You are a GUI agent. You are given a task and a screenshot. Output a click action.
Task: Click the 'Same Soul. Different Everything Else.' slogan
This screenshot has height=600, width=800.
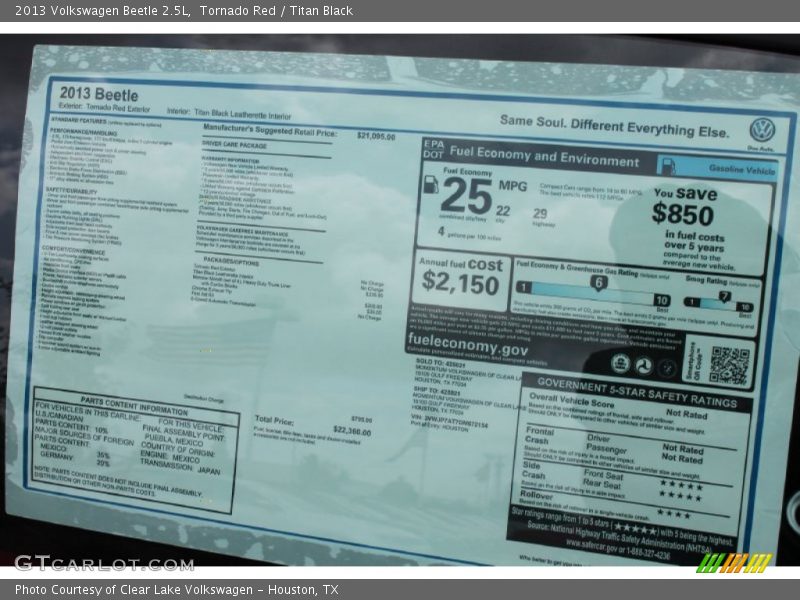tap(614, 126)
